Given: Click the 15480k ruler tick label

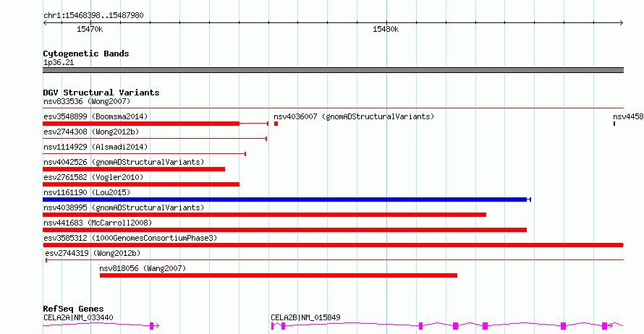Looking at the screenshot, I should tap(385, 29).
